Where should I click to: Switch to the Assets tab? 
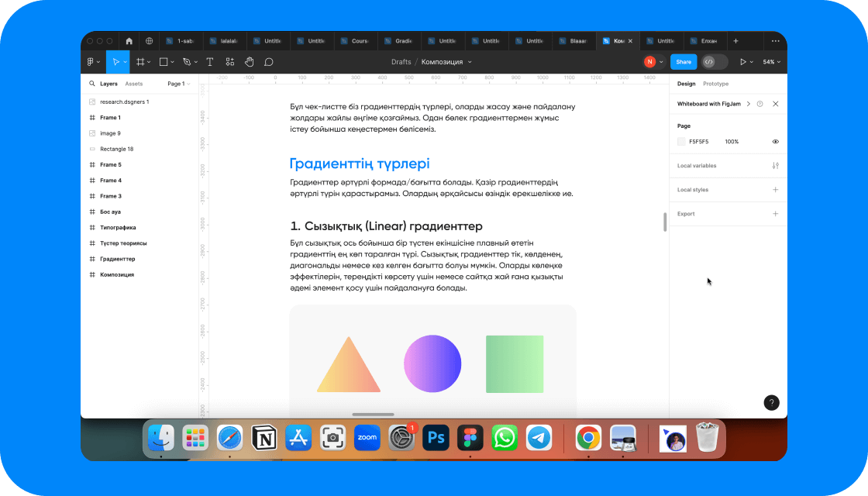pyautogui.click(x=134, y=84)
